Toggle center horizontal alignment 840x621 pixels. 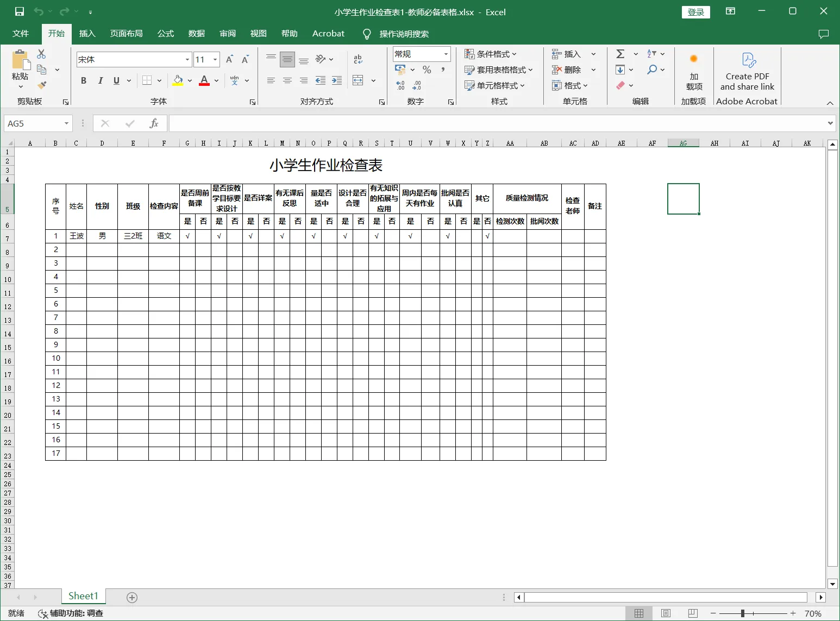click(x=287, y=80)
